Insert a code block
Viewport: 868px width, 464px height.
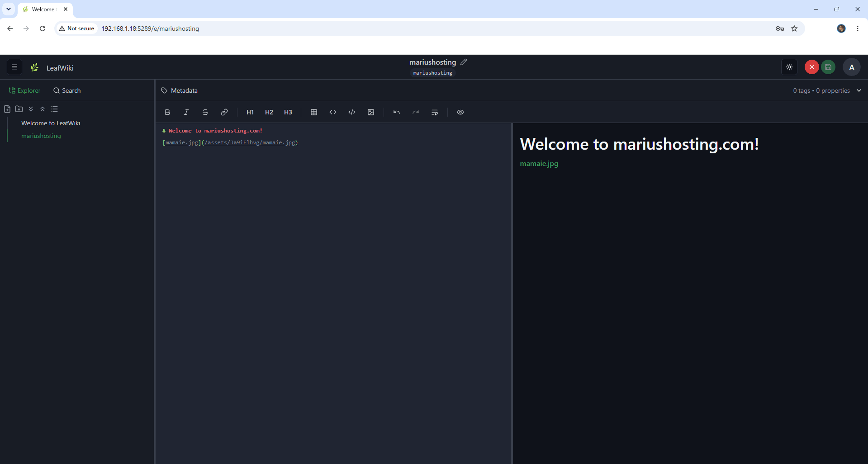[352, 112]
